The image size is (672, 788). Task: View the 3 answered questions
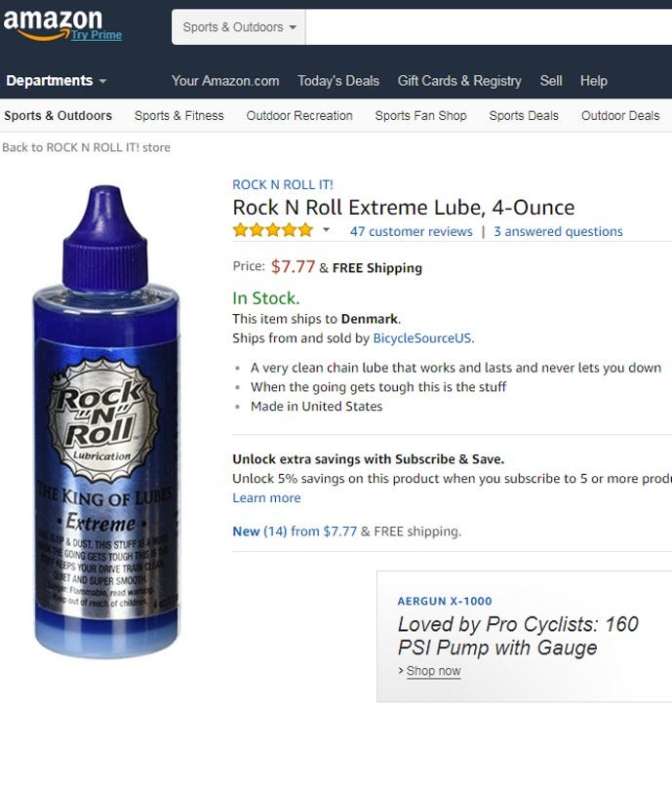point(558,231)
